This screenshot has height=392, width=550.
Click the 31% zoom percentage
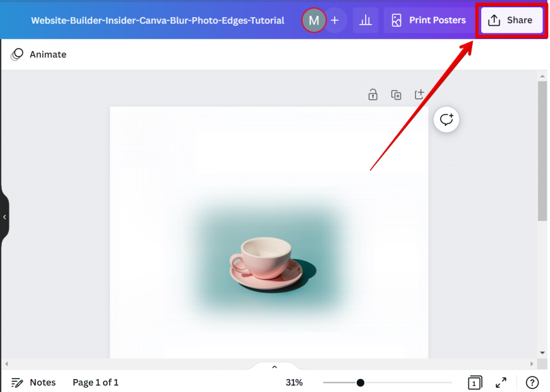point(294,382)
